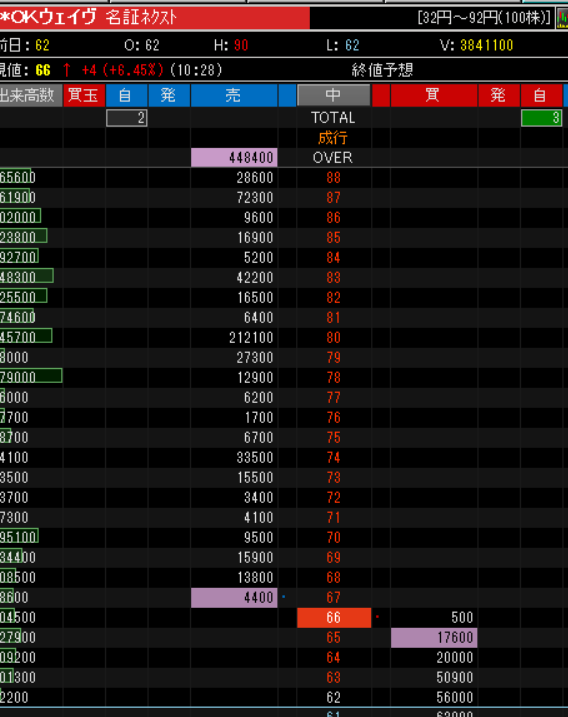Screen dimensions: 568x717
Task: Click the blue 発 header on sell side
Action: [169, 95]
